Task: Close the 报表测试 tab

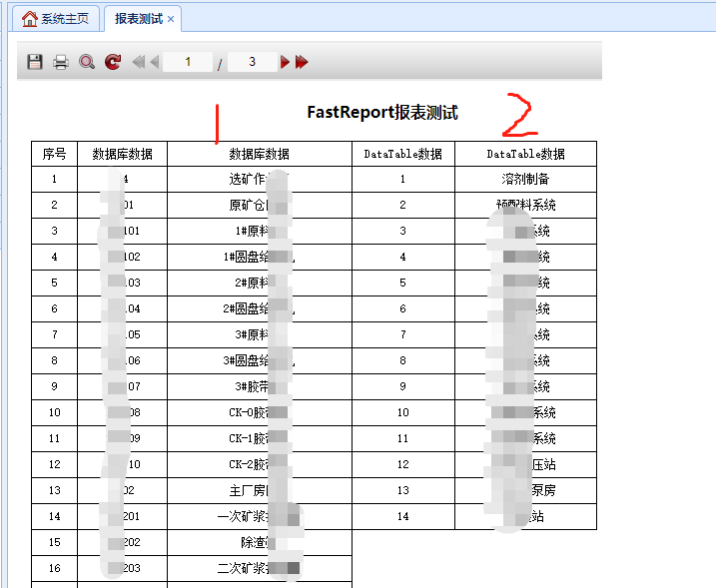Action: [171, 19]
